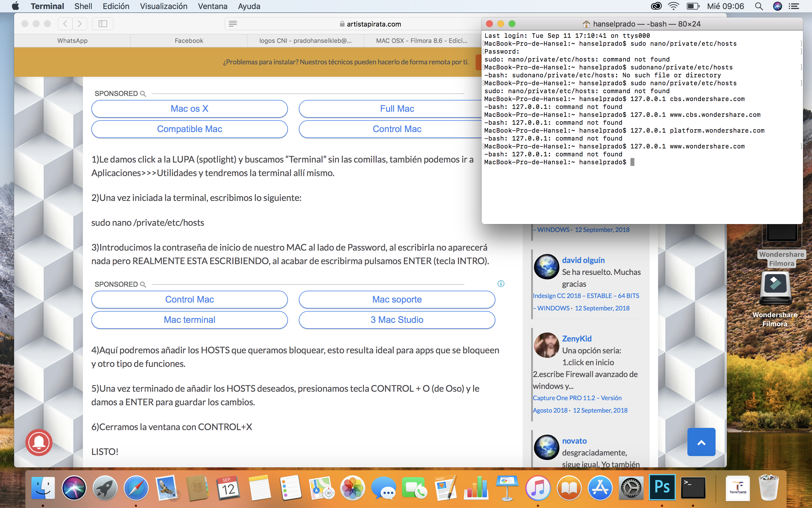Open Contacts book icon in Dock

point(198,488)
